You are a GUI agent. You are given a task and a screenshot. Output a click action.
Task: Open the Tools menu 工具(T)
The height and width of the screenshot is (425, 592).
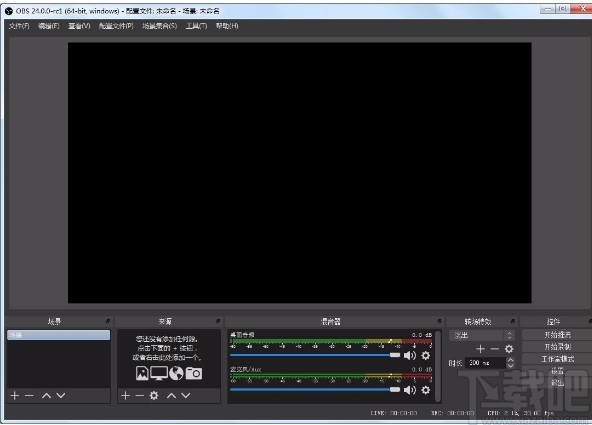click(x=196, y=26)
